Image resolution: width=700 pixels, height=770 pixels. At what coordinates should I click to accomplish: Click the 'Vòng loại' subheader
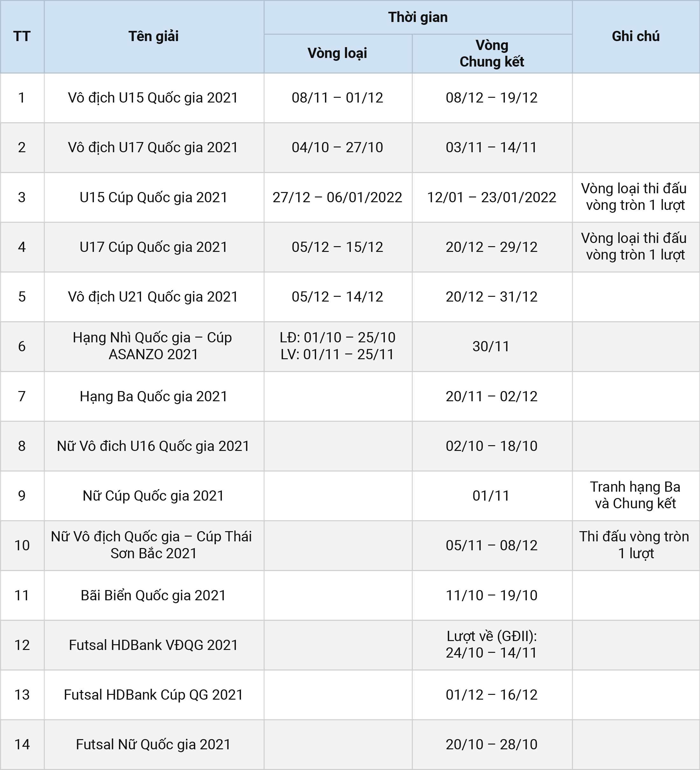tap(338, 53)
